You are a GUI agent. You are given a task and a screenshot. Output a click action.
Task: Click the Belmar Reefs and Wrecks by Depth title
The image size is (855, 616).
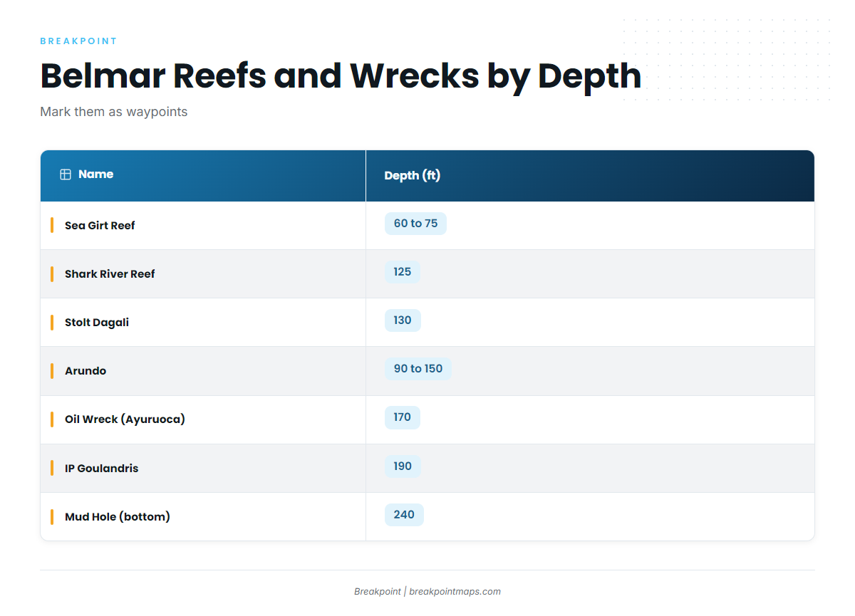point(341,75)
